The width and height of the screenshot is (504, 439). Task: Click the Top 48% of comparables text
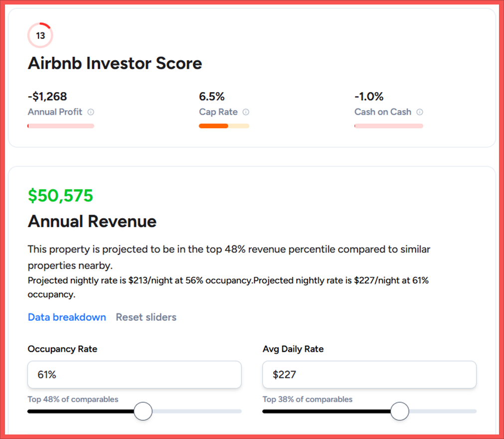[x=73, y=399]
